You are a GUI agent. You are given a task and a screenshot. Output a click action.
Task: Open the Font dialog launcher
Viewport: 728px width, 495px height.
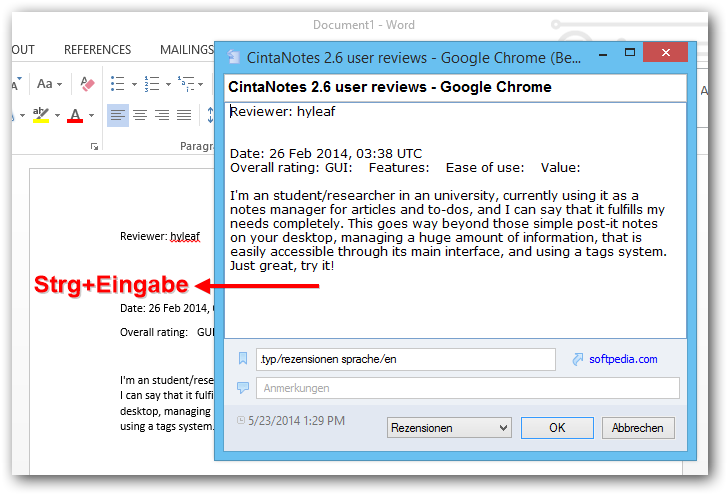(x=95, y=147)
